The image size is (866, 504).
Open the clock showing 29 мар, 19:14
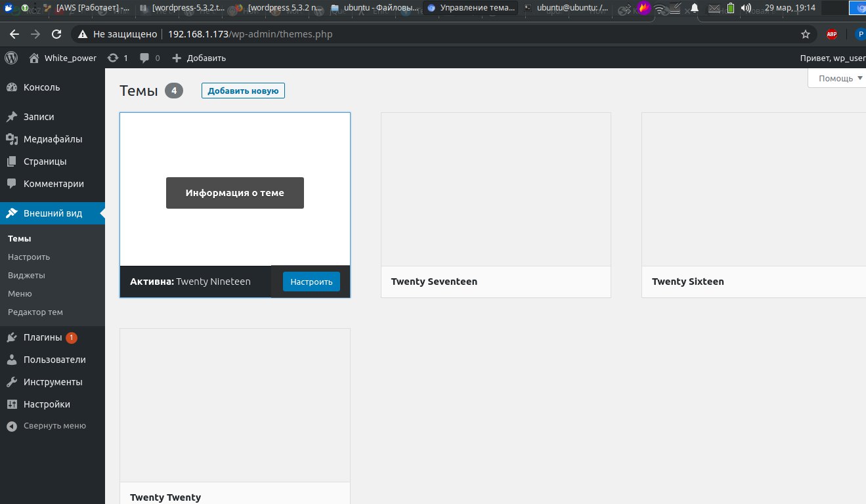pyautogui.click(x=790, y=9)
